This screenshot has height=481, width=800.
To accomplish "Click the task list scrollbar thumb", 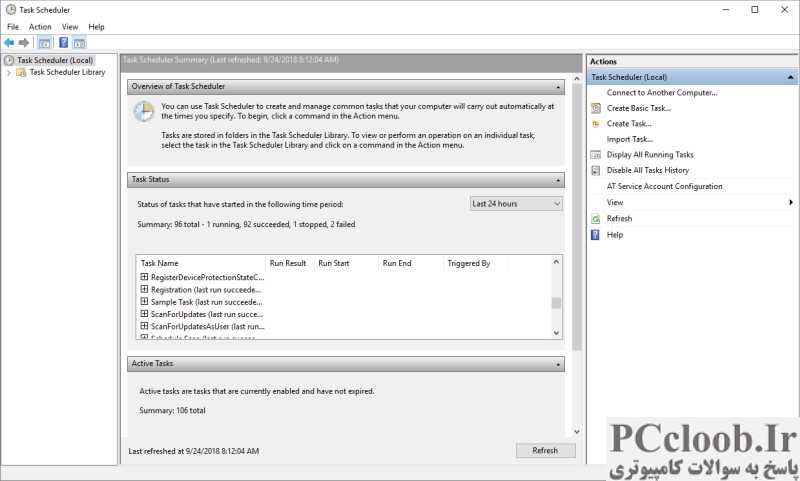I will 556,302.
